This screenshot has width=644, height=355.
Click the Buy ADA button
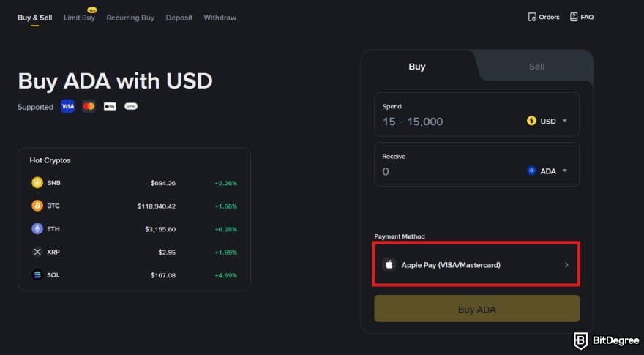click(x=477, y=309)
